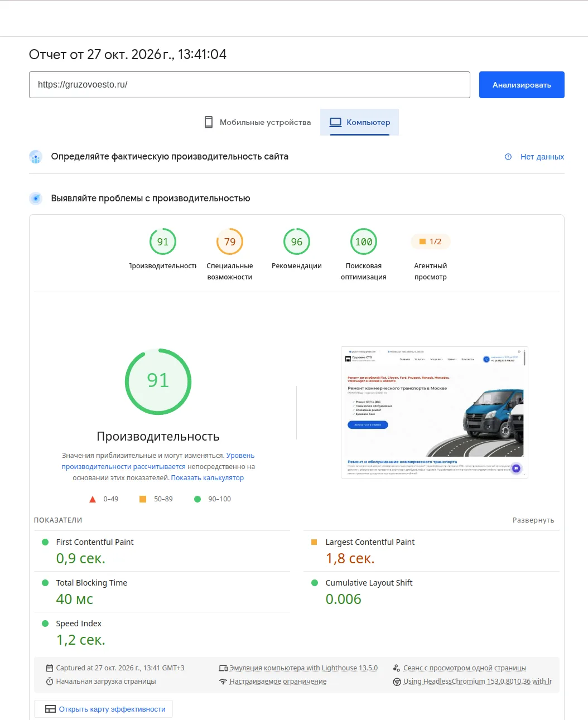
Task: Open Агентный просмотр 1/2 badge
Action: click(430, 241)
